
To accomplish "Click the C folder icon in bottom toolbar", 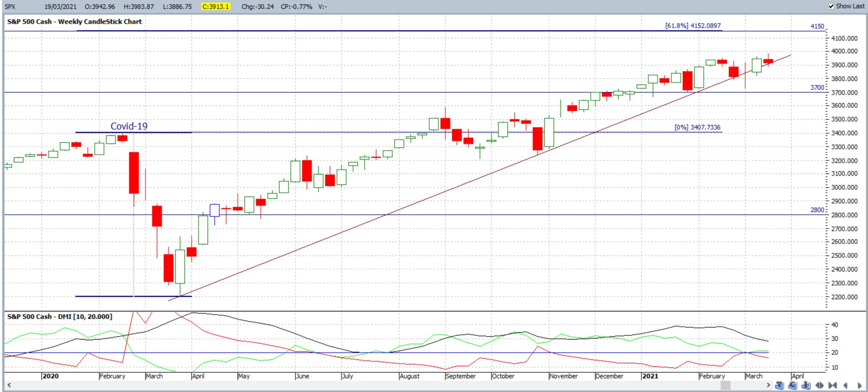I will 793,385.
